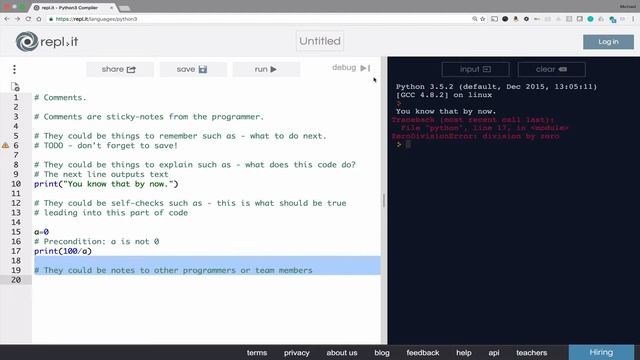This screenshot has width=640, height=360.
Task: Click the 'ZeroDivisionError: division by zero' console line
Action: (x=476, y=136)
